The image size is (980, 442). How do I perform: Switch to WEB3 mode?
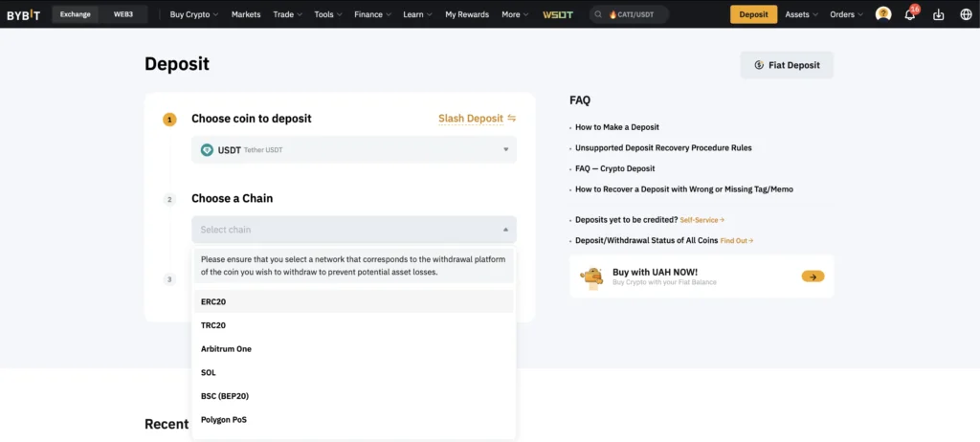coord(123,14)
